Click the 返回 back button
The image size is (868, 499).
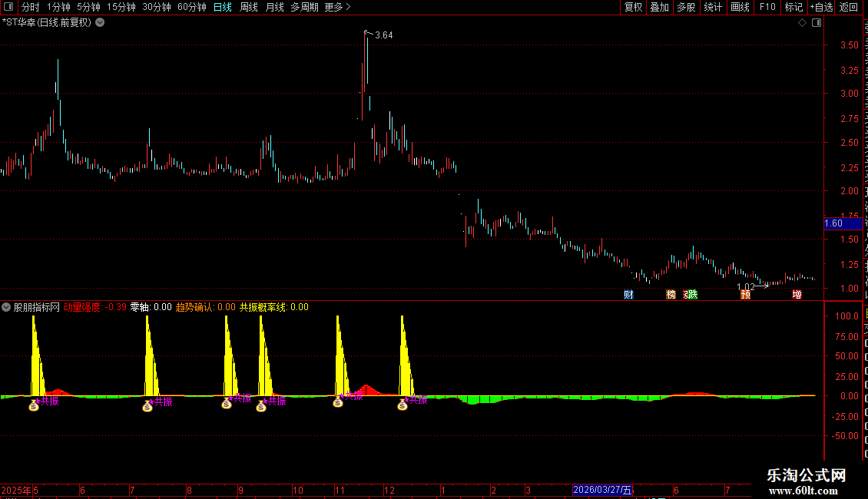(x=848, y=7)
